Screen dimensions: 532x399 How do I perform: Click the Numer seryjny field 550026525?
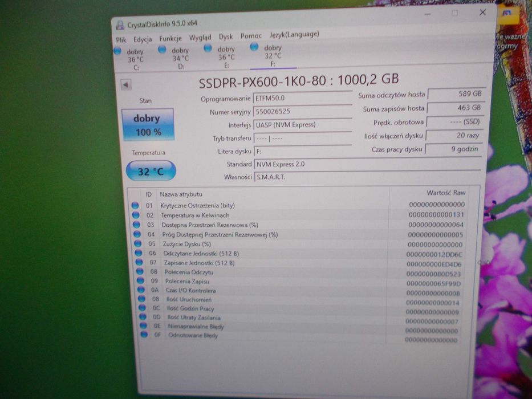pyautogui.click(x=303, y=111)
